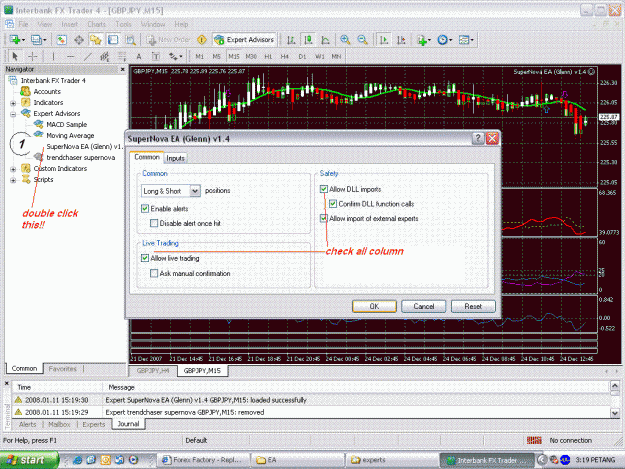The image size is (625, 469).
Task: Expand the Scripts tree node
Action: point(13,180)
